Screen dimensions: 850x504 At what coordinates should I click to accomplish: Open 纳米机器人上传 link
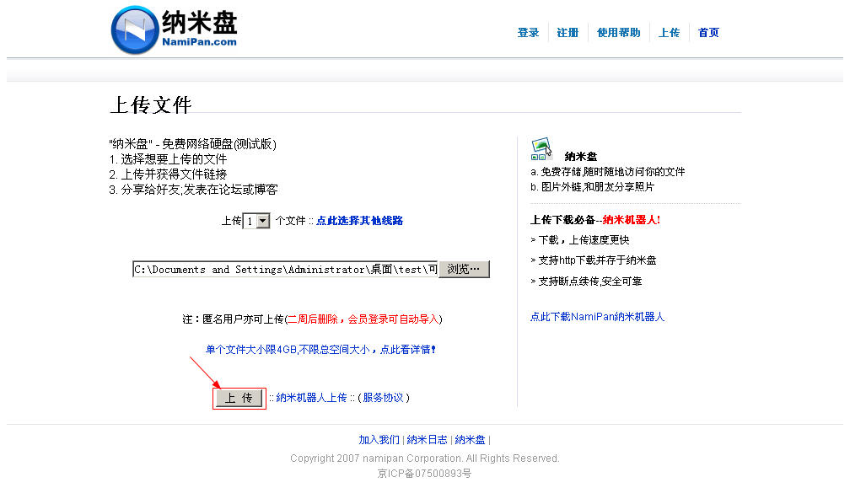pyautogui.click(x=311, y=398)
